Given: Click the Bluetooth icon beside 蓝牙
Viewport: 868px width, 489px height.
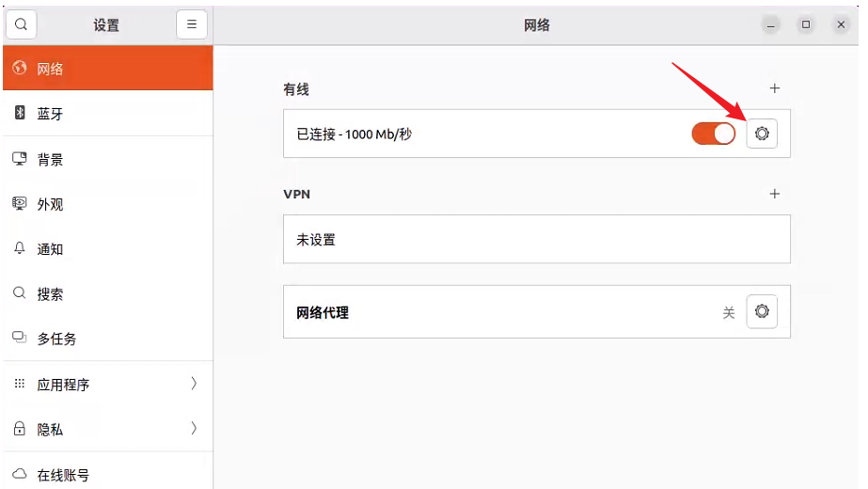Looking at the screenshot, I should point(20,113).
